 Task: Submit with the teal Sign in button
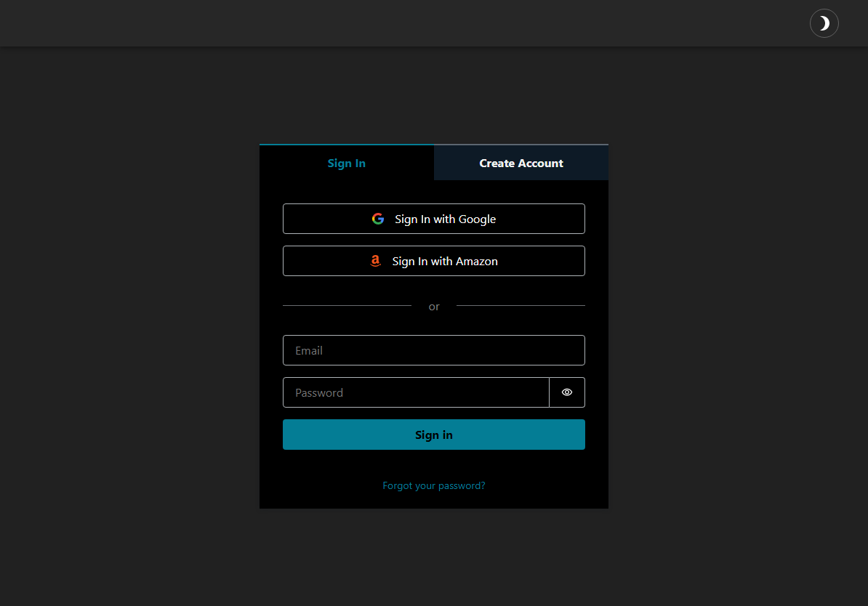pyautogui.click(x=433, y=435)
